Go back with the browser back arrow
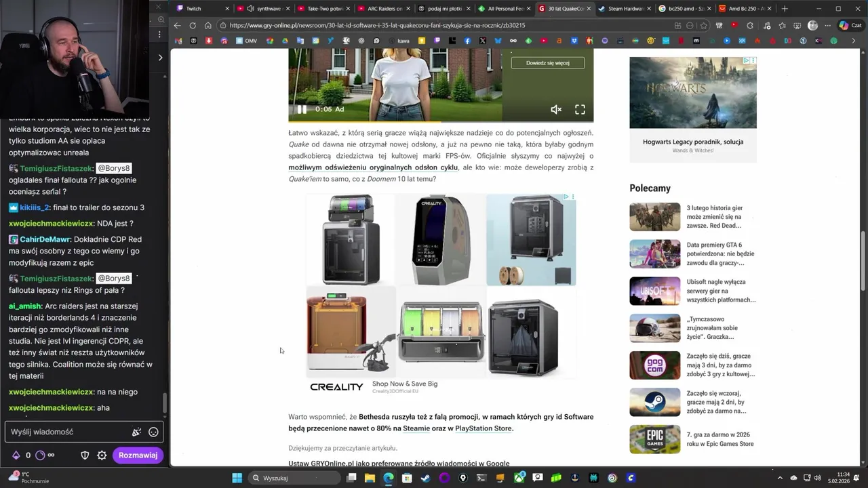The image size is (868, 488). click(x=177, y=25)
